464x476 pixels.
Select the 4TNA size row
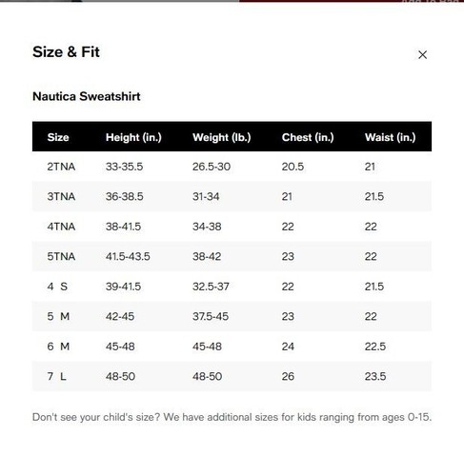(232, 227)
